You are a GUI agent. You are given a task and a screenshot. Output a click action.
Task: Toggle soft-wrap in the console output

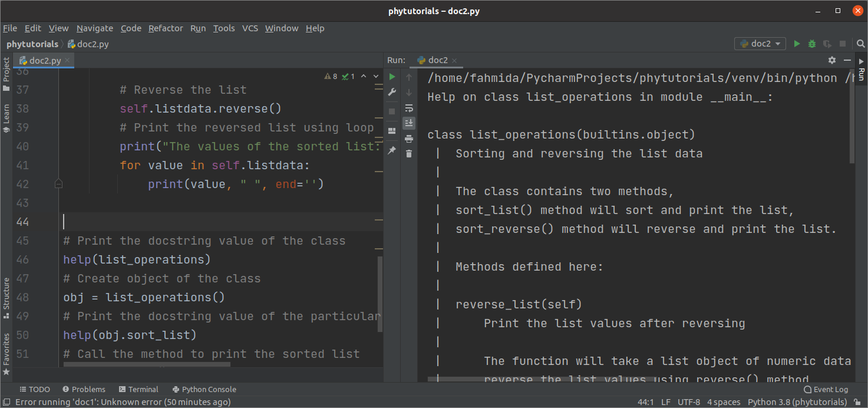pyautogui.click(x=410, y=108)
